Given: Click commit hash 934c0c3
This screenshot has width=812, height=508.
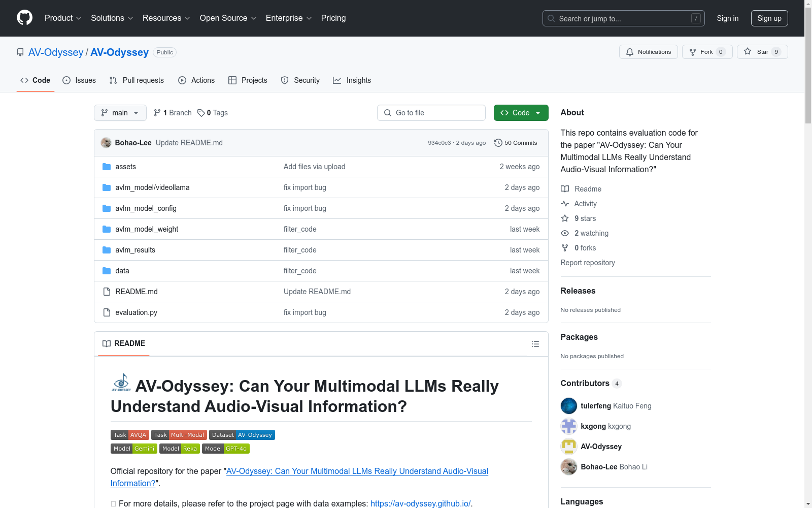Looking at the screenshot, I should click(x=439, y=143).
